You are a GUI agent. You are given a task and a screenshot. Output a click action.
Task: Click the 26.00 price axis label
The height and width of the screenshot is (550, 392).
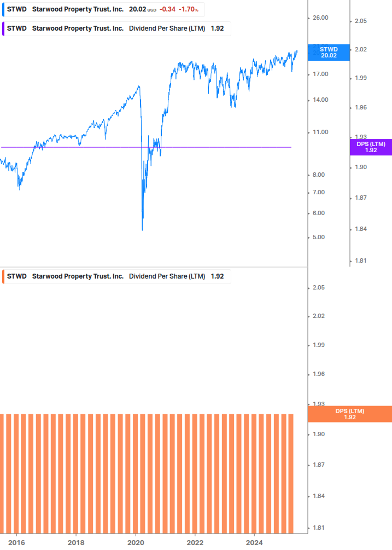(320, 18)
